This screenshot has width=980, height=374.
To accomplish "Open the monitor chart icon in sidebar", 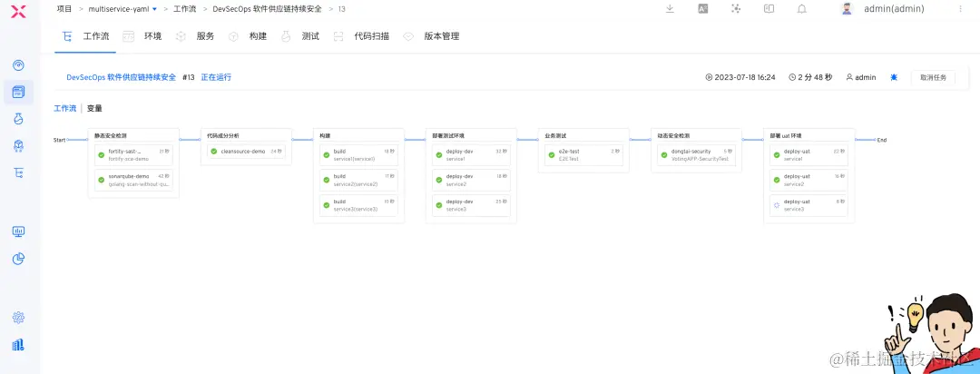I will [x=19, y=231].
